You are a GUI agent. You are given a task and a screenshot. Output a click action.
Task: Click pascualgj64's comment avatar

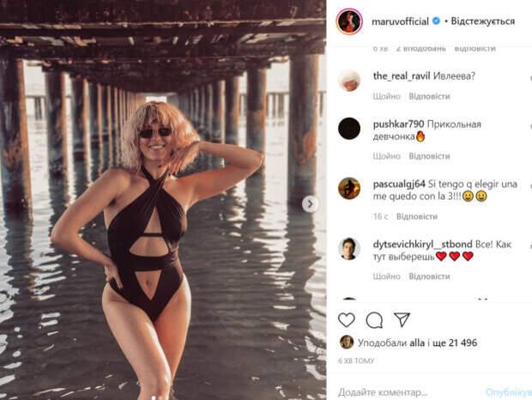click(349, 188)
